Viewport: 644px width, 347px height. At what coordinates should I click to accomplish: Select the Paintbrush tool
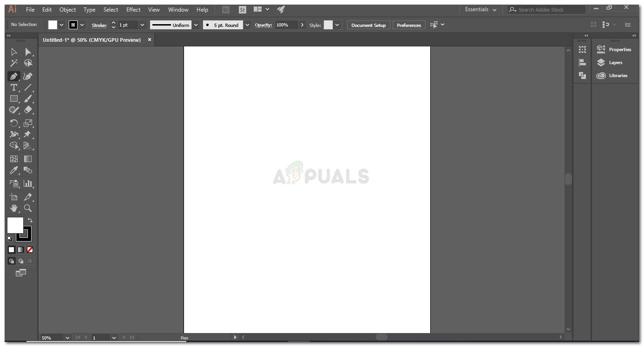28,98
